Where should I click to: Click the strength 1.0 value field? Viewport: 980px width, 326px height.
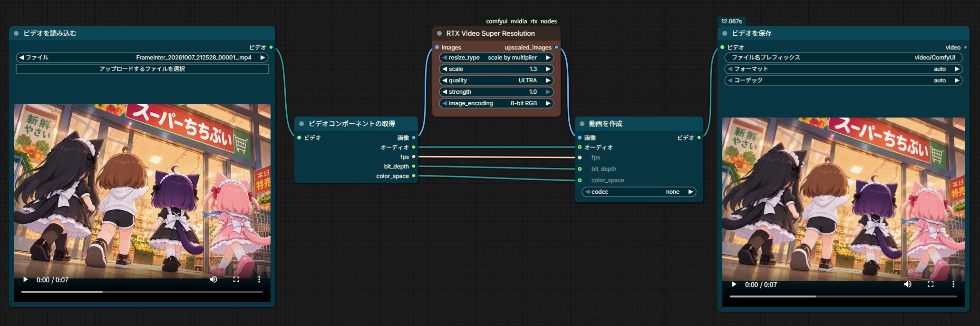click(x=496, y=92)
